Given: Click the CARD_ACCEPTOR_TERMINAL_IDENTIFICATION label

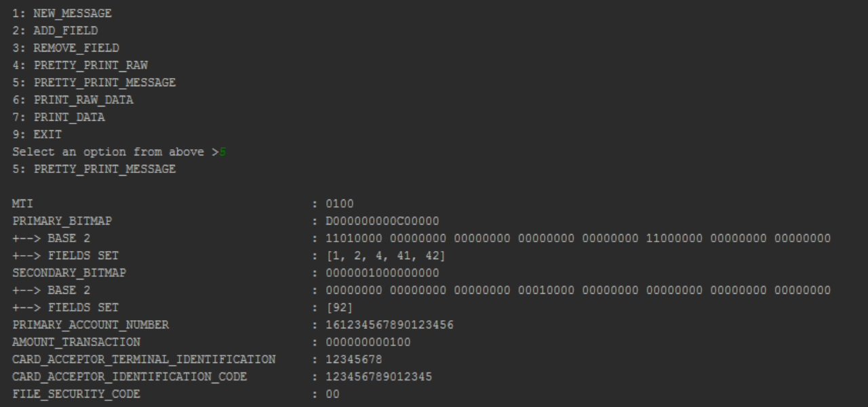Looking at the screenshot, I should point(144,360).
